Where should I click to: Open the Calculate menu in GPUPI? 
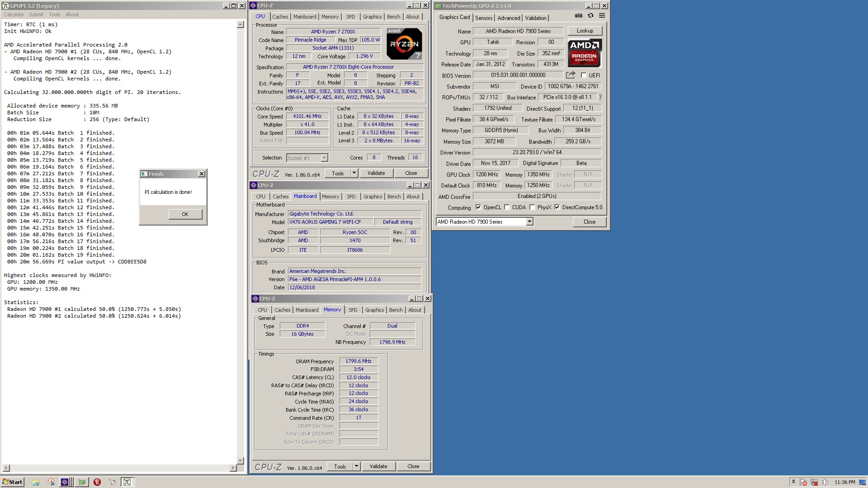coord(14,14)
